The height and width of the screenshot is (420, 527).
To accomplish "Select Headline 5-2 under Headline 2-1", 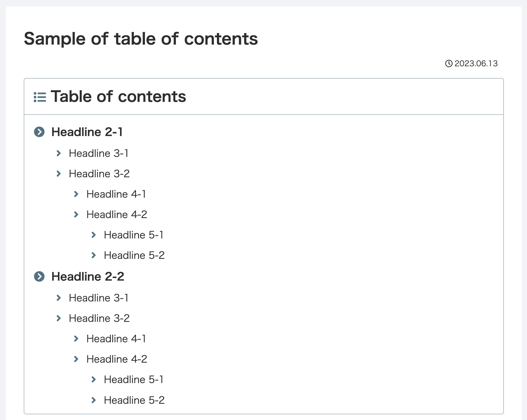I will [134, 255].
